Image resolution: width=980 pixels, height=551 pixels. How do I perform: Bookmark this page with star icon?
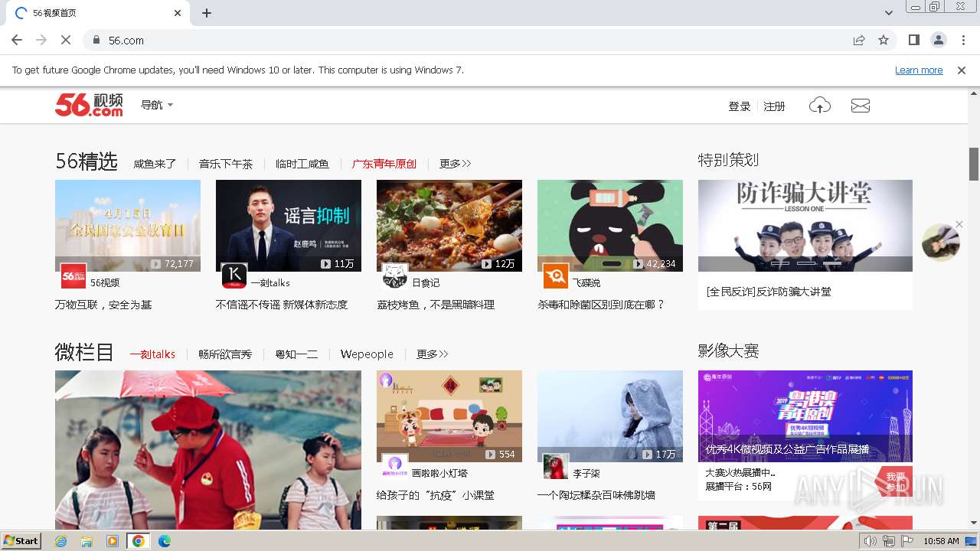884,40
